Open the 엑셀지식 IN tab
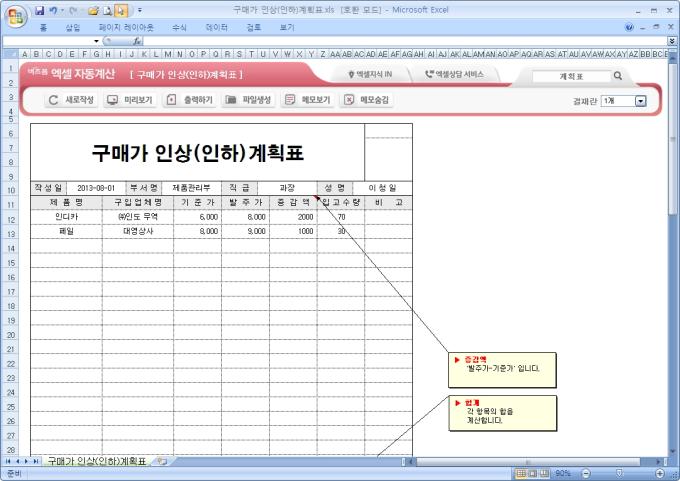 point(370,75)
